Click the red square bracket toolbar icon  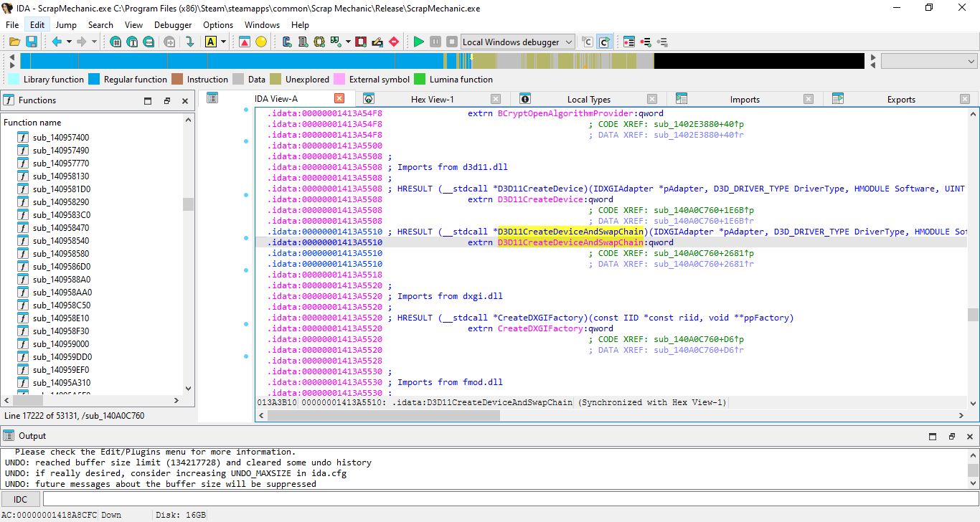click(x=361, y=42)
